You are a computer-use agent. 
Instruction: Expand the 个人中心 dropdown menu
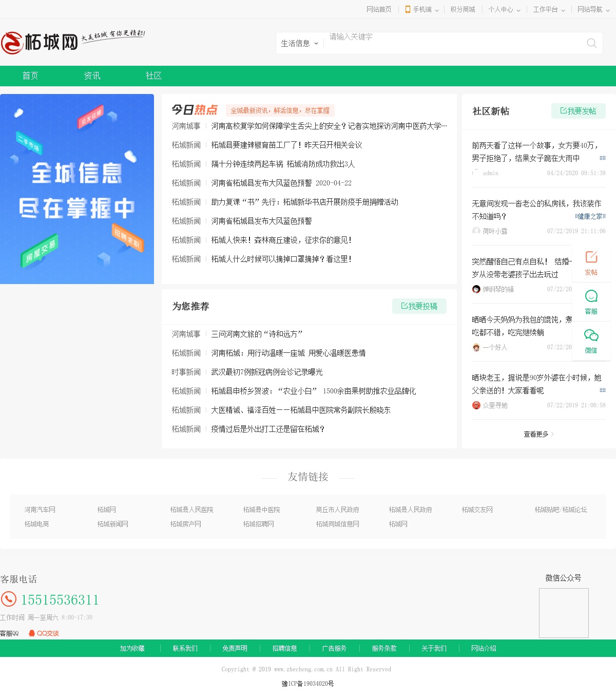point(504,9)
